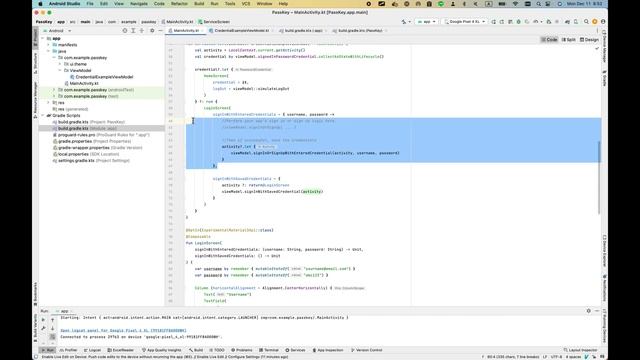Viewport: 640px width, 360px height.
Task: Select MainActivity.kt in project tree
Action: 84,83
